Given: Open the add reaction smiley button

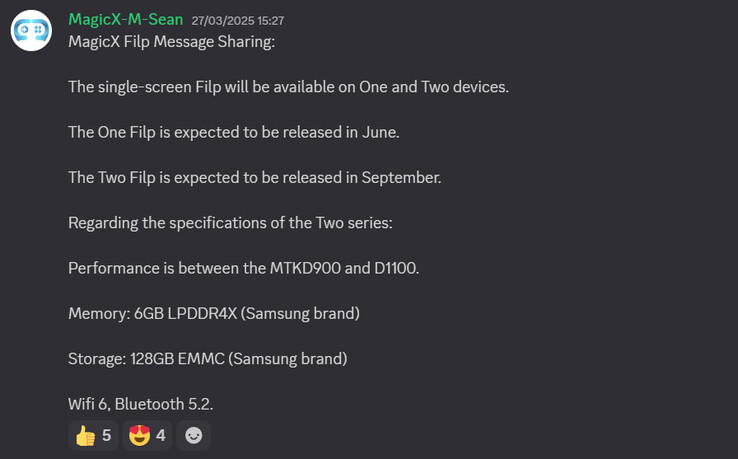Looking at the screenshot, I should tap(194, 436).
